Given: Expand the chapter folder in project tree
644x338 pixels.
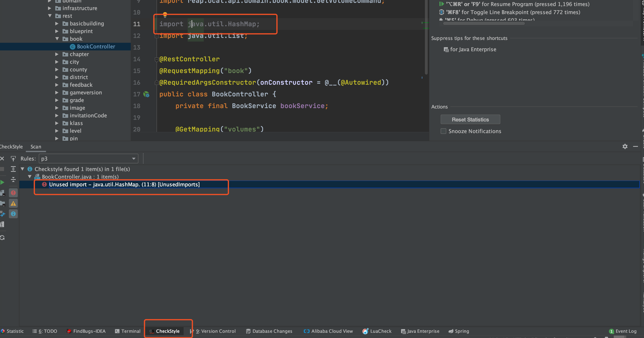Looking at the screenshot, I should pyautogui.click(x=57, y=54).
